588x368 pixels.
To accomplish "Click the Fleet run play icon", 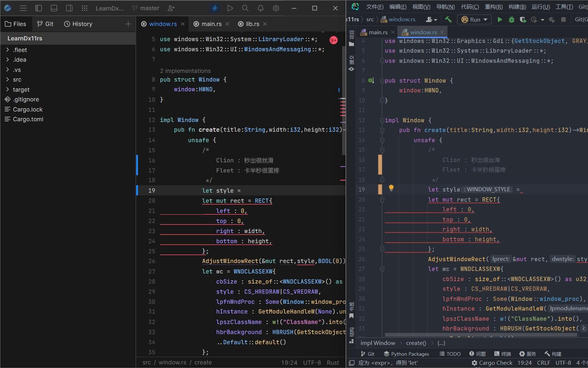I will tap(230, 8).
